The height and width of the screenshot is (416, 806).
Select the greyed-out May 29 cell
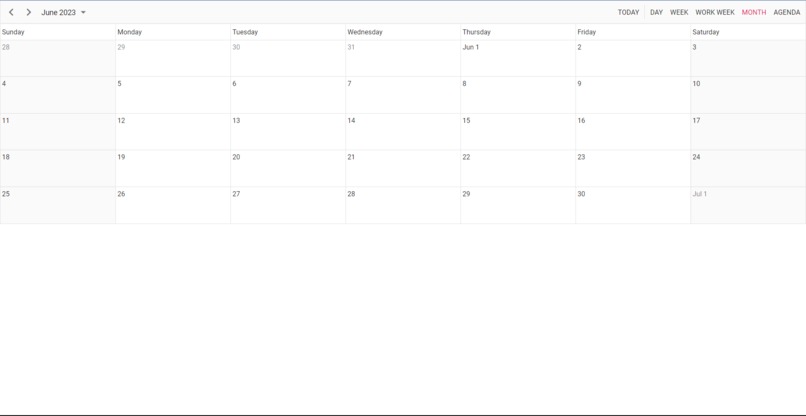[x=173, y=59]
